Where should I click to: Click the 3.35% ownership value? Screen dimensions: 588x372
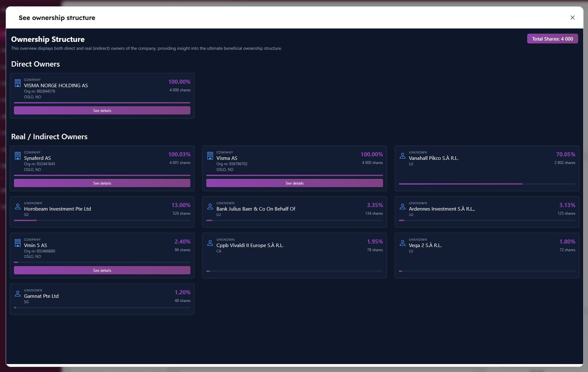[x=375, y=205]
